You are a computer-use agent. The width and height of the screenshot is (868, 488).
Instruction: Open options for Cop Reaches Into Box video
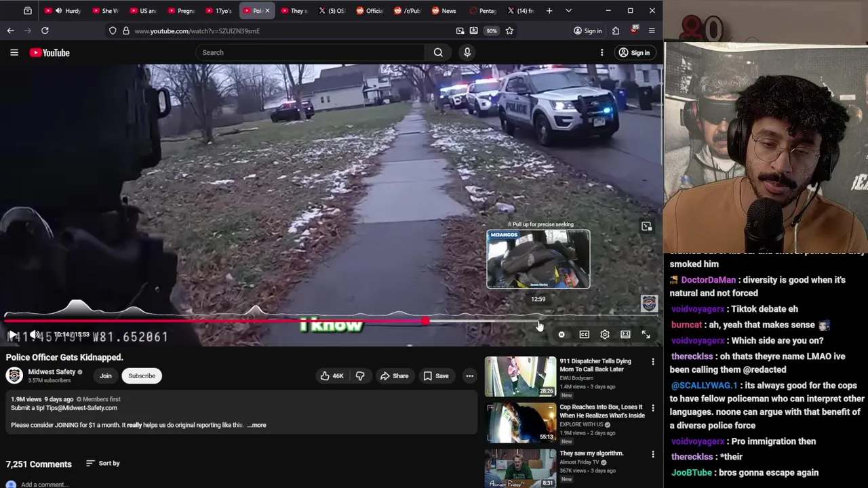pos(653,408)
